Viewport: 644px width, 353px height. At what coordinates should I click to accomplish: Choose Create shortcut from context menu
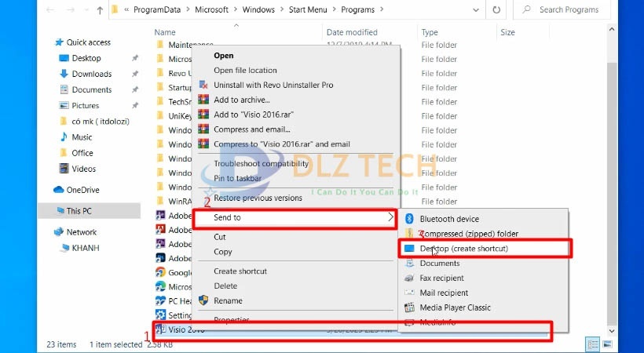pos(240,271)
